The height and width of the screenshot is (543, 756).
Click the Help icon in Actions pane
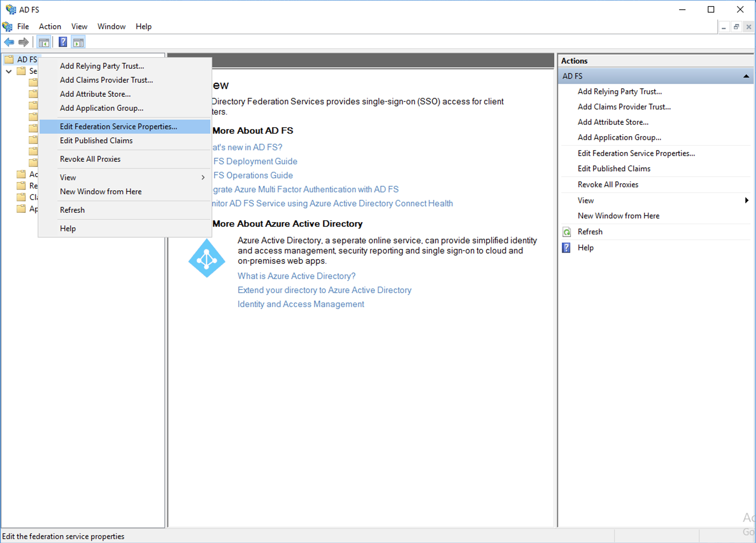coord(566,248)
